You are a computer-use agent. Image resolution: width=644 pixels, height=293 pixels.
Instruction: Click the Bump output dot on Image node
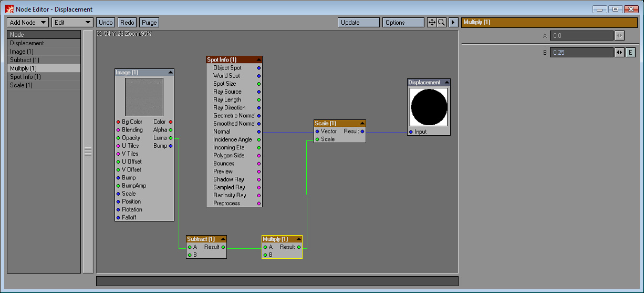[x=171, y=146]
